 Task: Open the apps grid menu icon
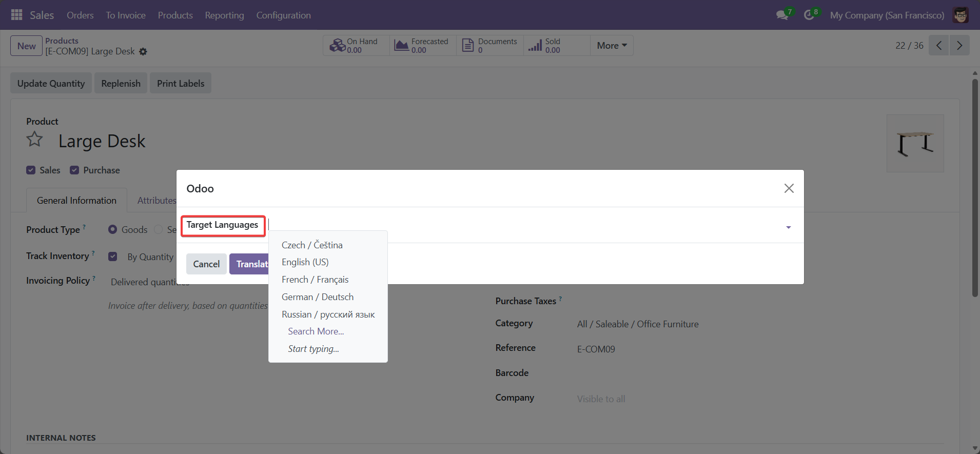pos(16,15)
